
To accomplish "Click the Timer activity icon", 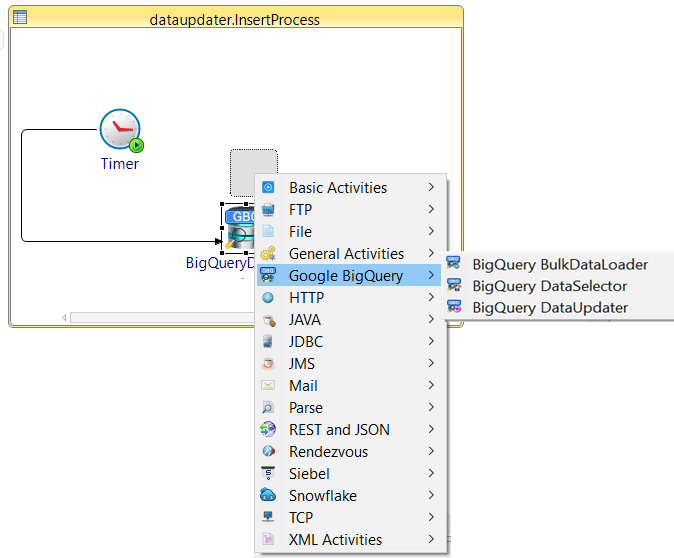I will [120, 131].
